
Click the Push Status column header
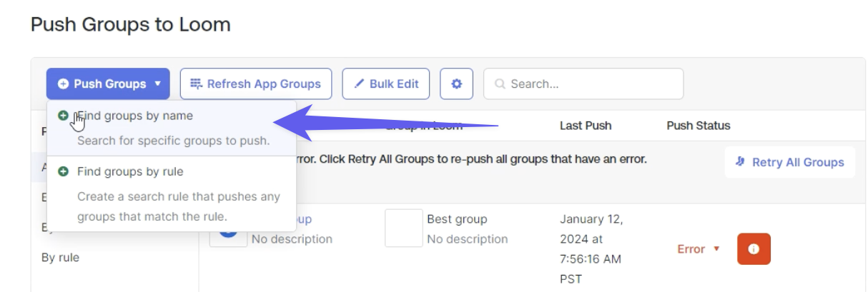point(698,126)
